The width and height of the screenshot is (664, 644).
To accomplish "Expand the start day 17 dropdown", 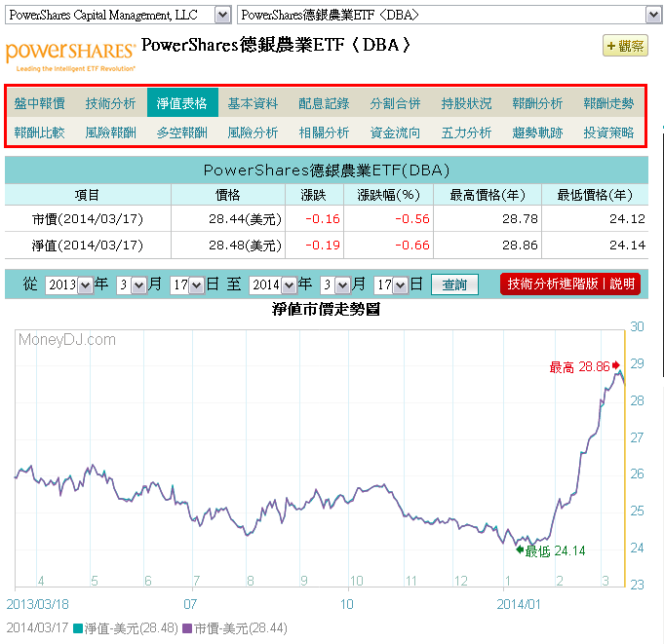I will (187, 284).
